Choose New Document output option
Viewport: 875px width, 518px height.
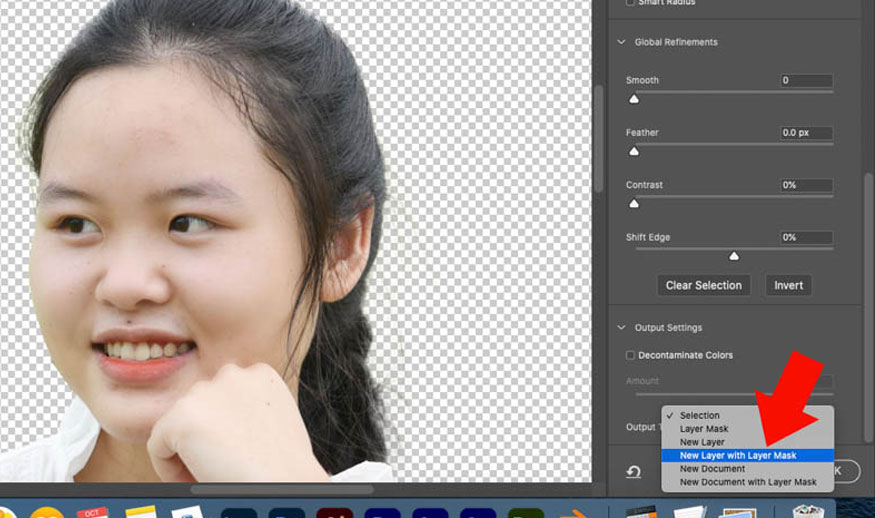[x=748, y=469]
